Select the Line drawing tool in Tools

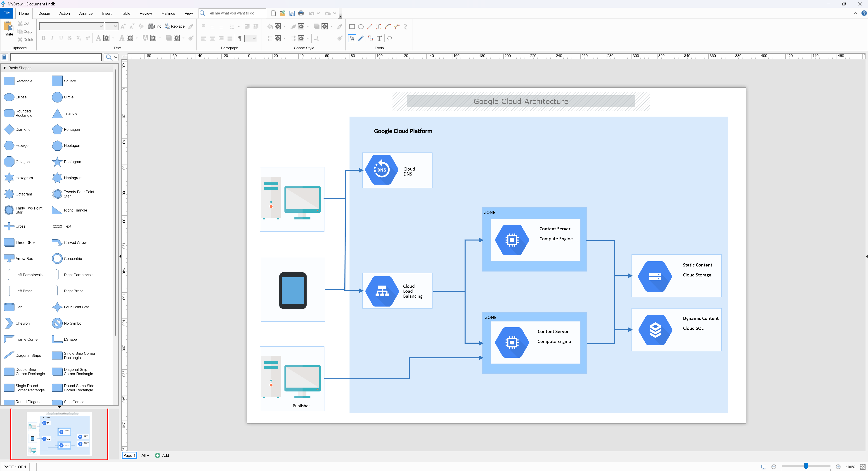(370, 27)
